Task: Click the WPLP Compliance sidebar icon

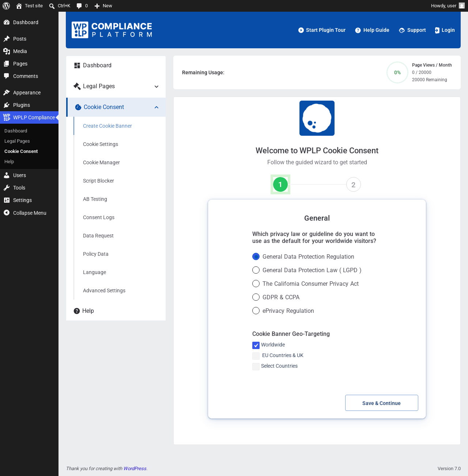Action: pyautogui.click(x=7, y=117)
